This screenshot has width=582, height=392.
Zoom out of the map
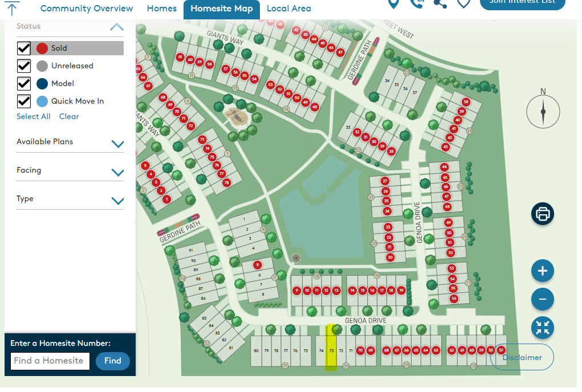pyautogui.click(x=543, y=299)
